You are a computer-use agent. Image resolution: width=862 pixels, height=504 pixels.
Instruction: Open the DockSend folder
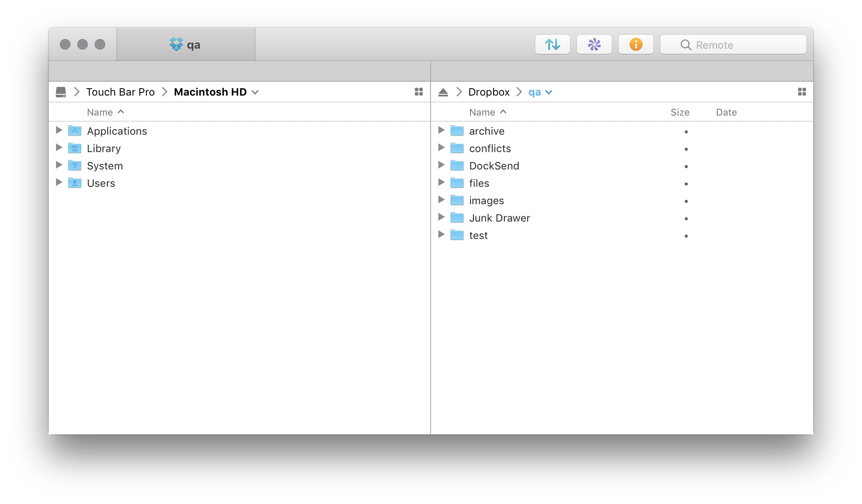[494, 166]
